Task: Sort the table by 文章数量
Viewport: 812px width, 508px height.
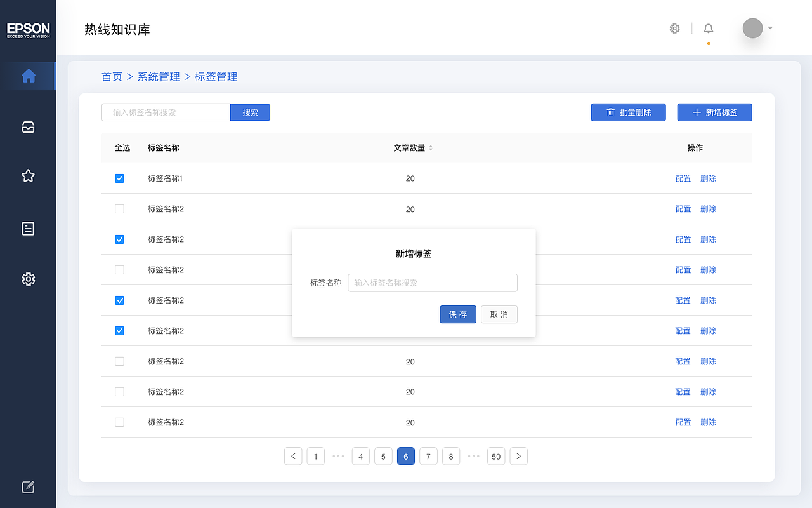Action: [x=430, y=147]
